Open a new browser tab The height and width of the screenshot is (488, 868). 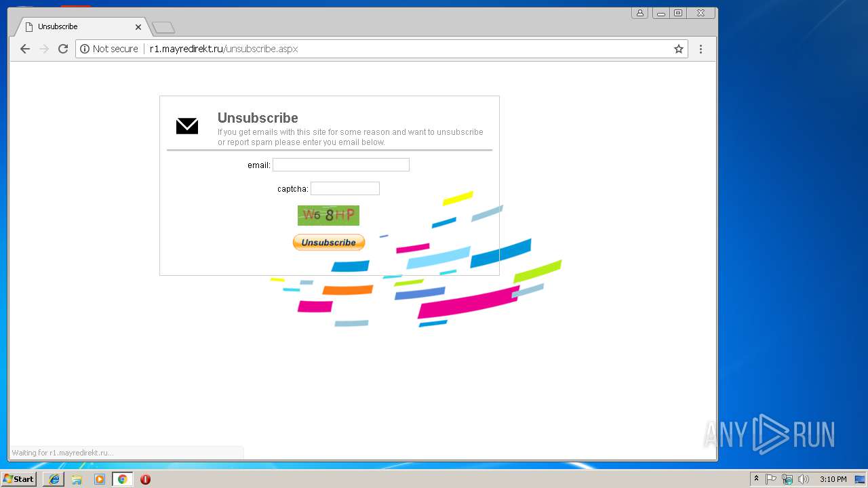coord(163,28)
